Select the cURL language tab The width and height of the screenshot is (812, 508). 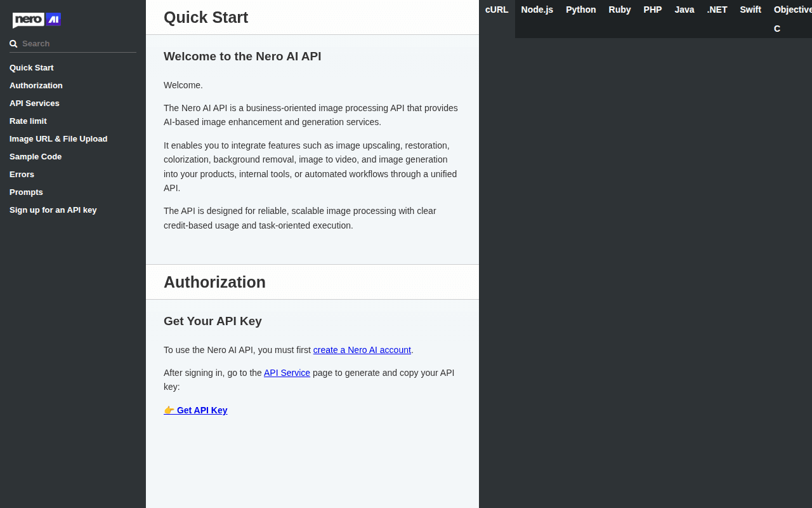point(497,10)
